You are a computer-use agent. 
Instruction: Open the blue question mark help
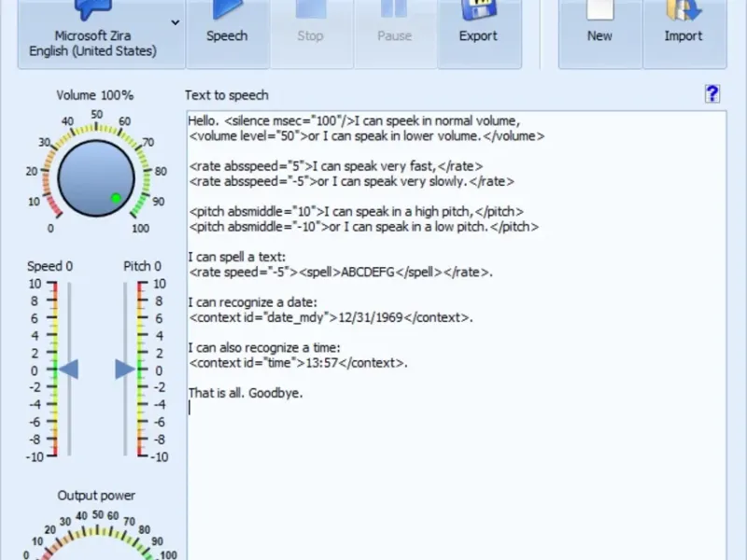pyautogui.click(x=712, y=94)
